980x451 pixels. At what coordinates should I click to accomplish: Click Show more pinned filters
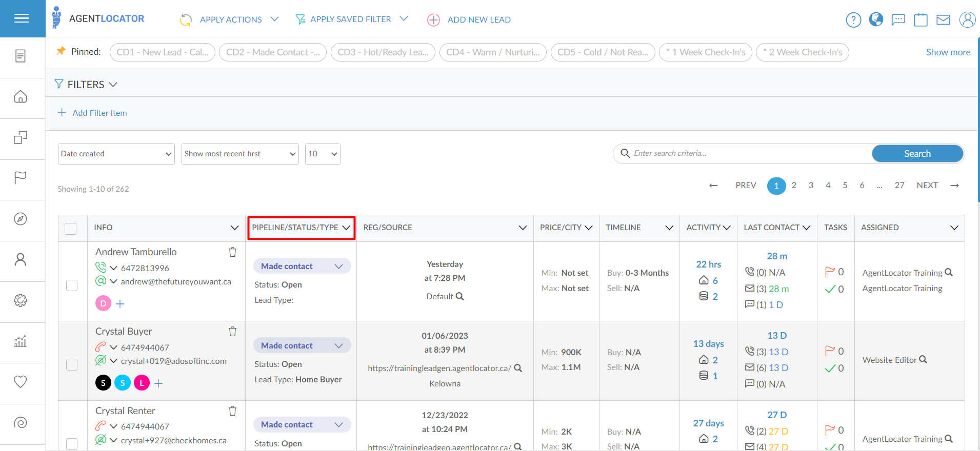(x=948, y=52)
